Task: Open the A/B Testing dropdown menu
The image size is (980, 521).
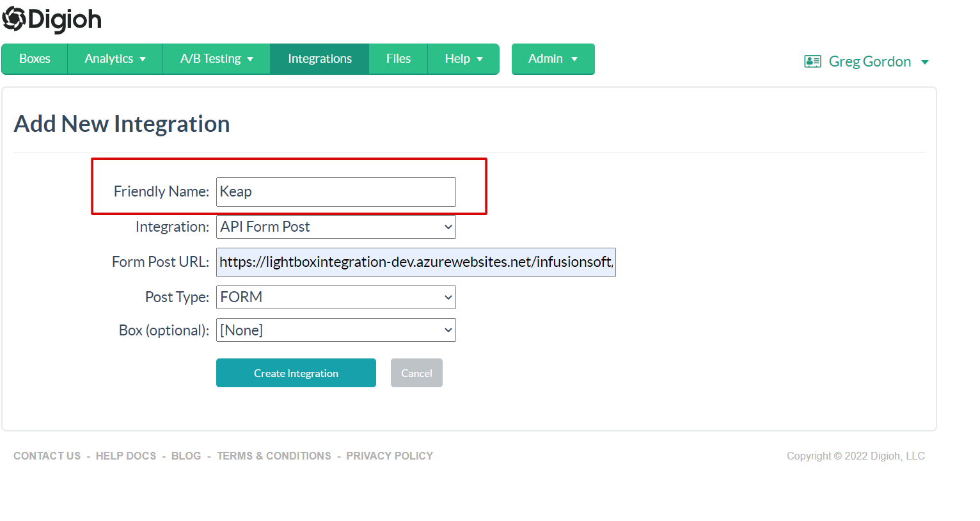Action: (x=217, y=59)
